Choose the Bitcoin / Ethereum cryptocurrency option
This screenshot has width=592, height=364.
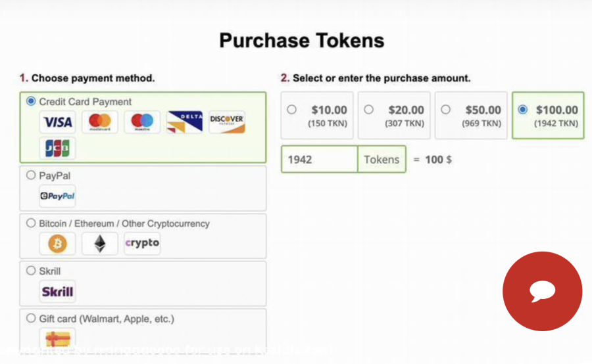31,223
